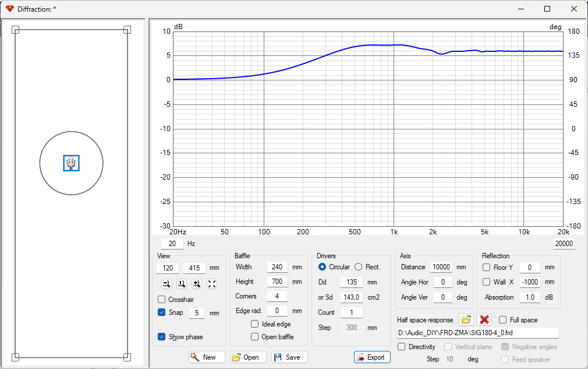Click the Export button

pyautogui.click(x=372, y=357)
